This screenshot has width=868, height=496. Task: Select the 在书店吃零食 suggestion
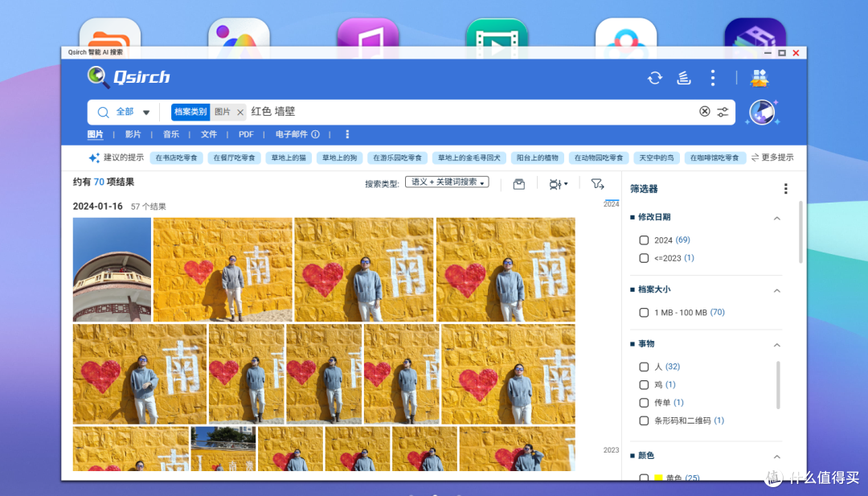pyautogui.click(x=177, y=158)
